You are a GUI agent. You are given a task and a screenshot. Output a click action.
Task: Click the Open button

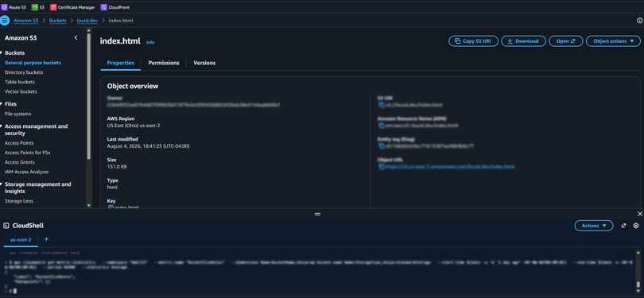tap(566, 41)
